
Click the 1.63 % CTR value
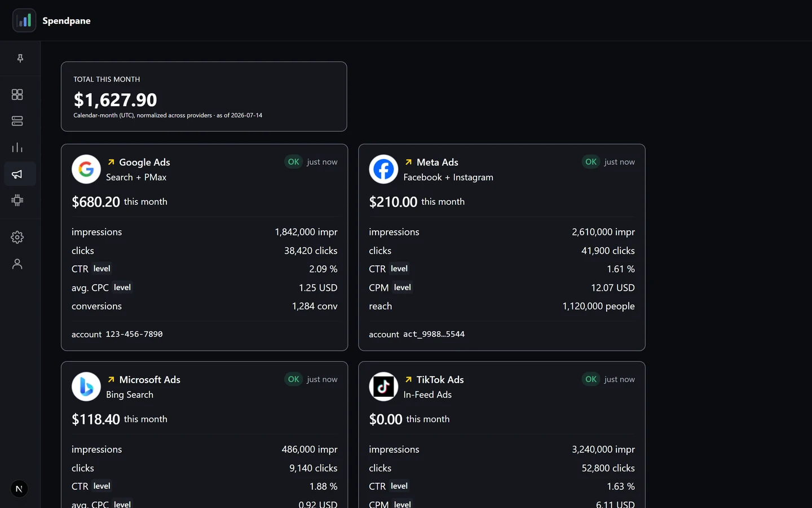pos(621,487)
